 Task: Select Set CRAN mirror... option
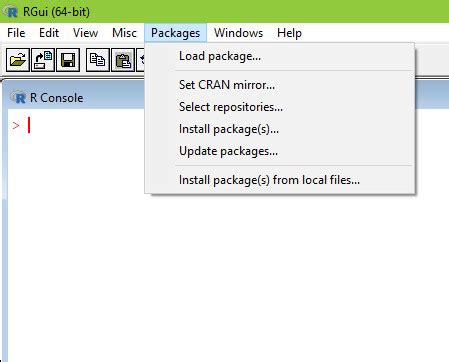(x=280, y=85)
